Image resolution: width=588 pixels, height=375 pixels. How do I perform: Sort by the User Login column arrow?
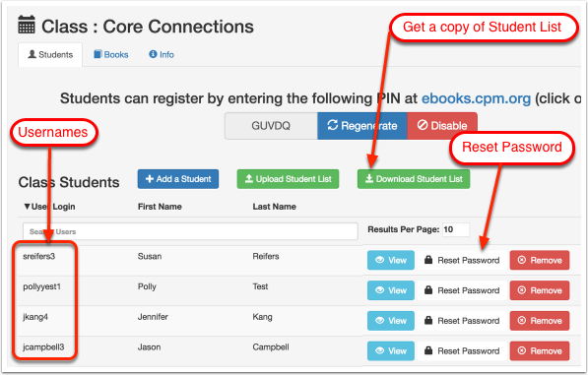click(x=27, y=207)
